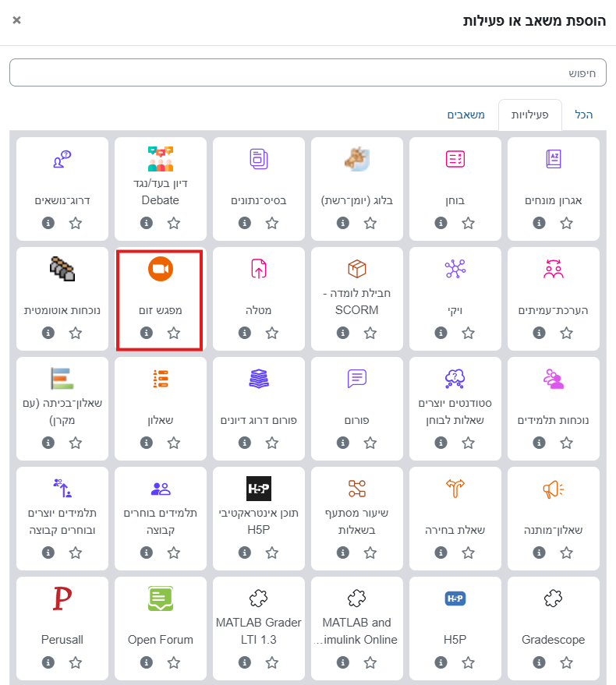Pick the SCORM package (חבילת לומדה) icon
This screenshot has width=616, height=685.
click(x=356, y=269)
